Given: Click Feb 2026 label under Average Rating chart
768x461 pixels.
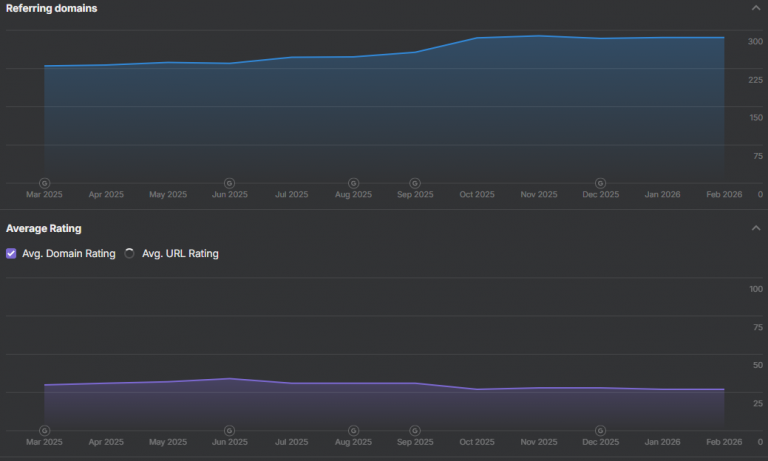Looking at the screenshot, I should pyautogui.click(x=724, y=442).
